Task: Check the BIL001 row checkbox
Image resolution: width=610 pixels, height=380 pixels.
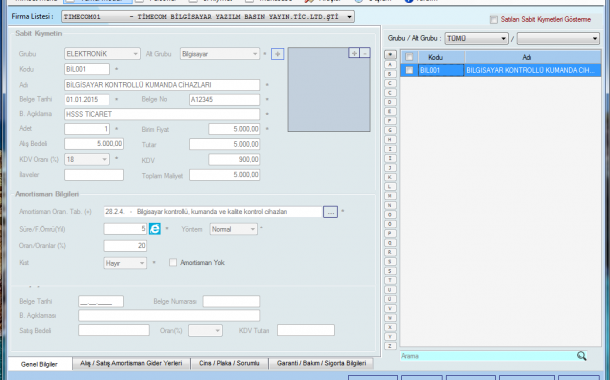Action: (409, 70)
